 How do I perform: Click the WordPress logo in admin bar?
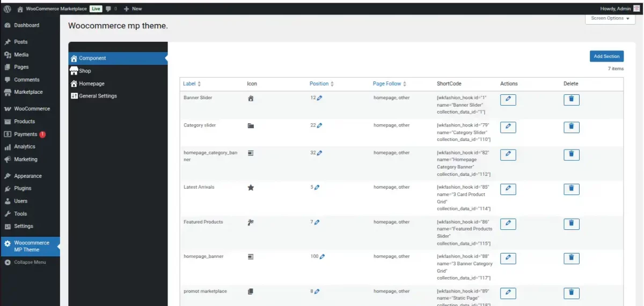coord(7,9)
